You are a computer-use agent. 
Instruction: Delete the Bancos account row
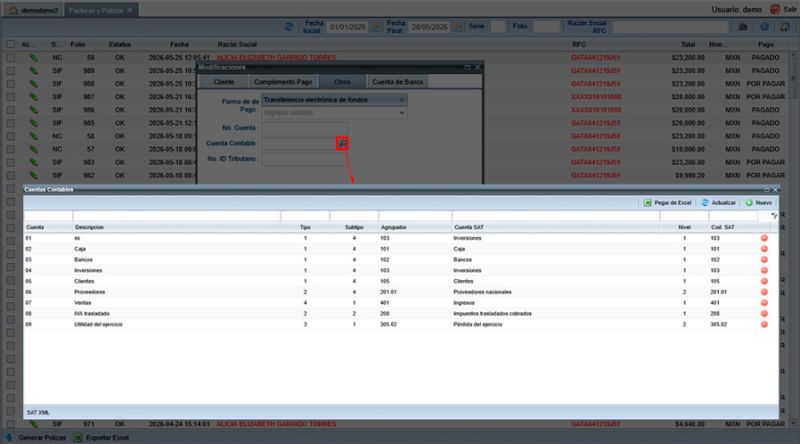pyautogui.click(x=764, y=259)
